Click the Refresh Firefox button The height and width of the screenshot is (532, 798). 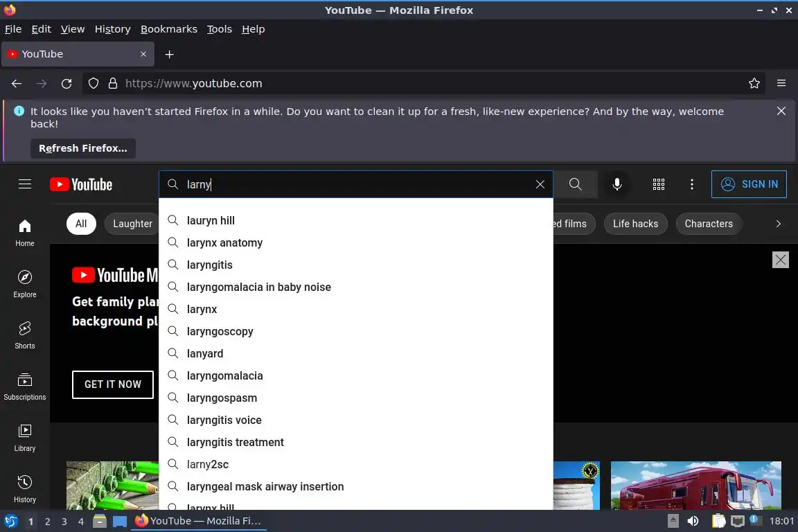click(x=83, y=148)
